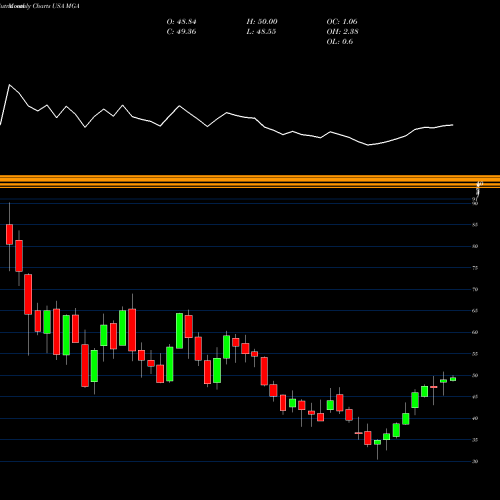The width and height of the screenshot is (500, 500).
Task: Click the close price value C: 49.36
Action: pyautogui.click(x=181, y=32)
